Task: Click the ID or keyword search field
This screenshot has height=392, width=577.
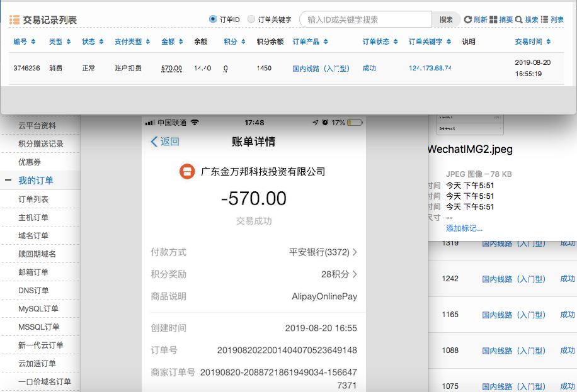Action: [x=365, y=20]
